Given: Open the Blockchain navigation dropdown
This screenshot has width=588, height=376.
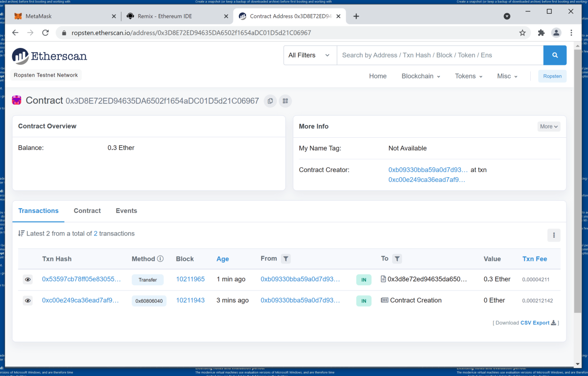Looking at the screenshot, I should click(420, 76).
